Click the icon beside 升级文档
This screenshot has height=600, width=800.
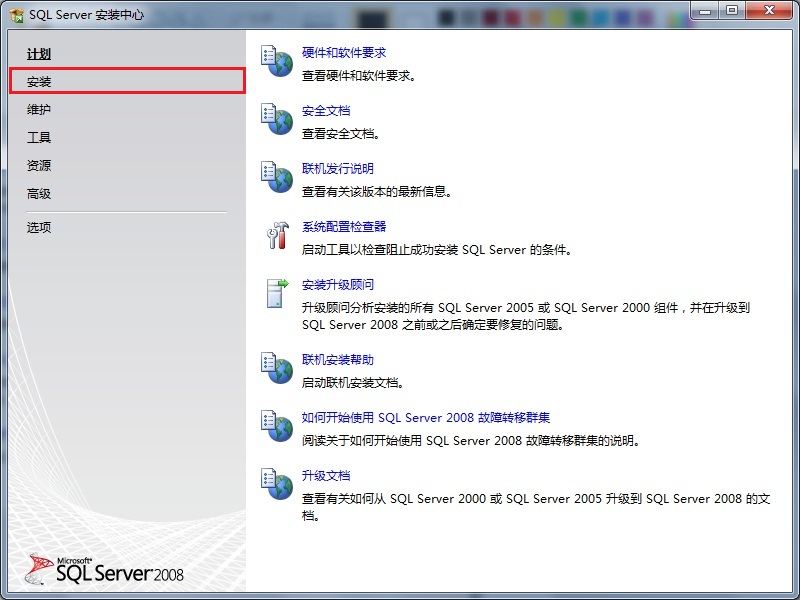275,485
